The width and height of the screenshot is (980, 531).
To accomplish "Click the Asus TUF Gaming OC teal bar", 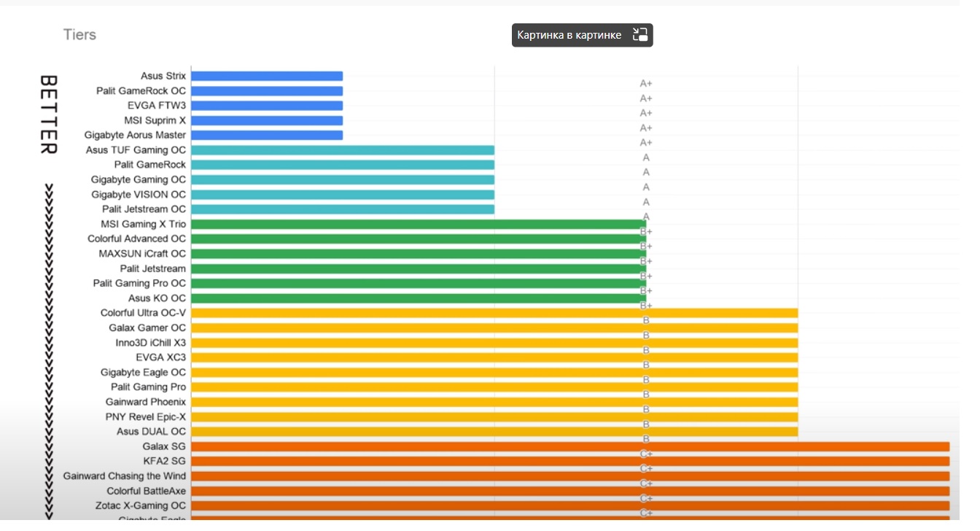I will [343, 150].
